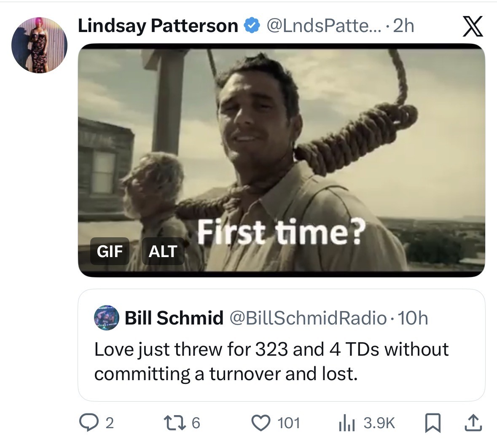Like the post with the heart icon
This screenshot has width=497, height=448.
coord(261,422)
